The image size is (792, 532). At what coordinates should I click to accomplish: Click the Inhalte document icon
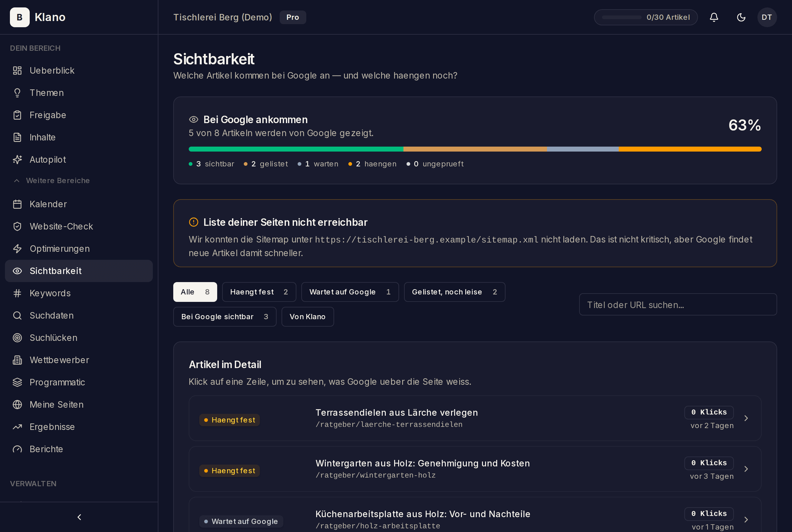click(17, 137)
